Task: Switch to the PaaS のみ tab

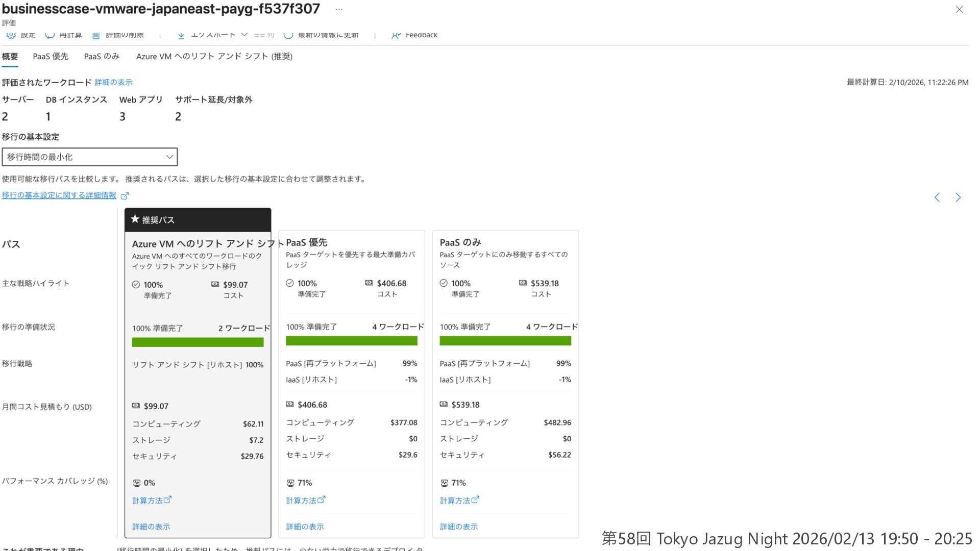Action: coord(102,56)
